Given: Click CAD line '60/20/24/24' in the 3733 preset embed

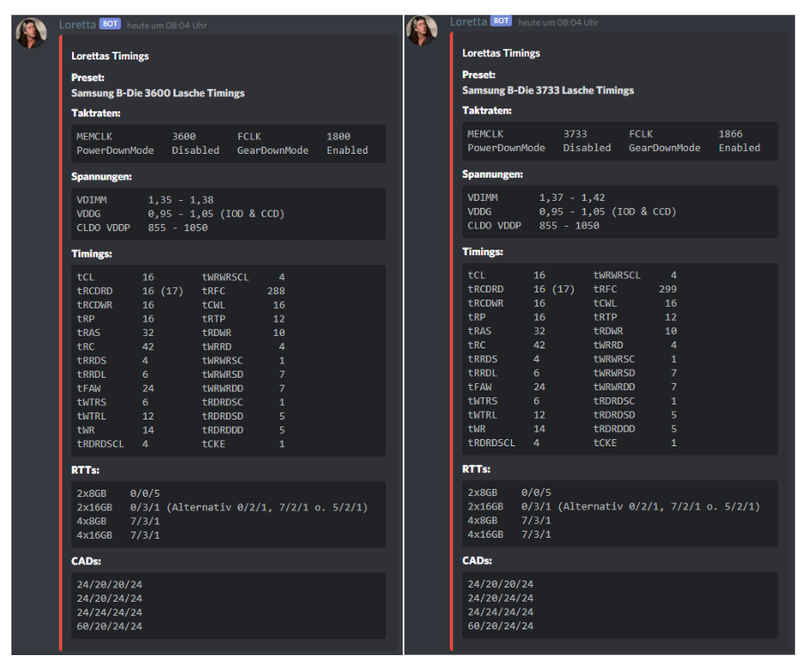Looking at the screenshot, I should (501, 626).
